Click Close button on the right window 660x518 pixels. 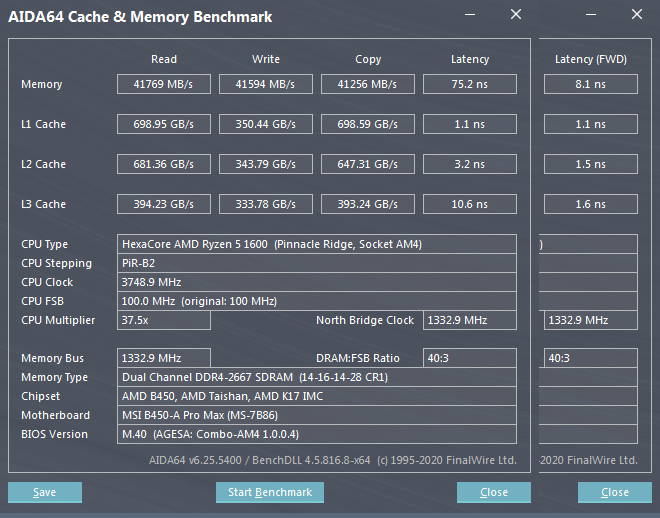615,492
